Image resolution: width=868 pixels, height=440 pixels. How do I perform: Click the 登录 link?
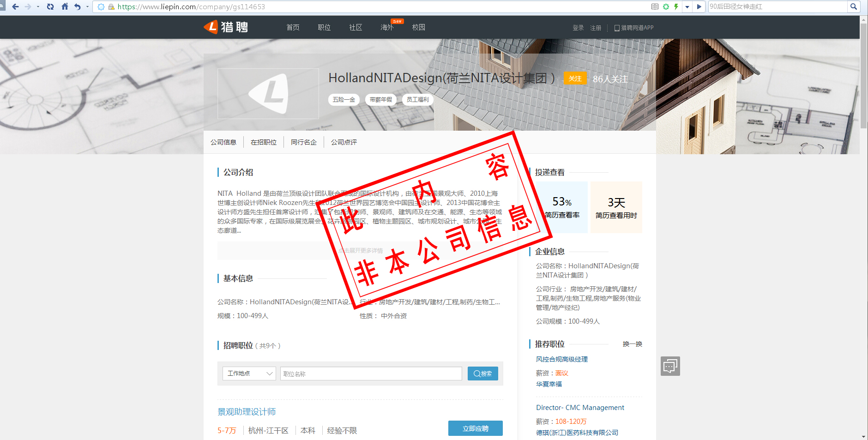tap(578, 28)
